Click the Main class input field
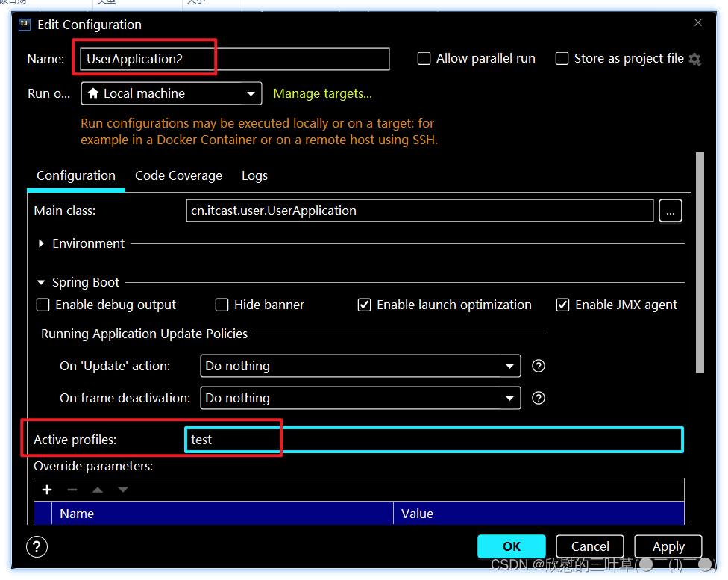The width and height of the screenshot is (728, 580). coord(420,211)
